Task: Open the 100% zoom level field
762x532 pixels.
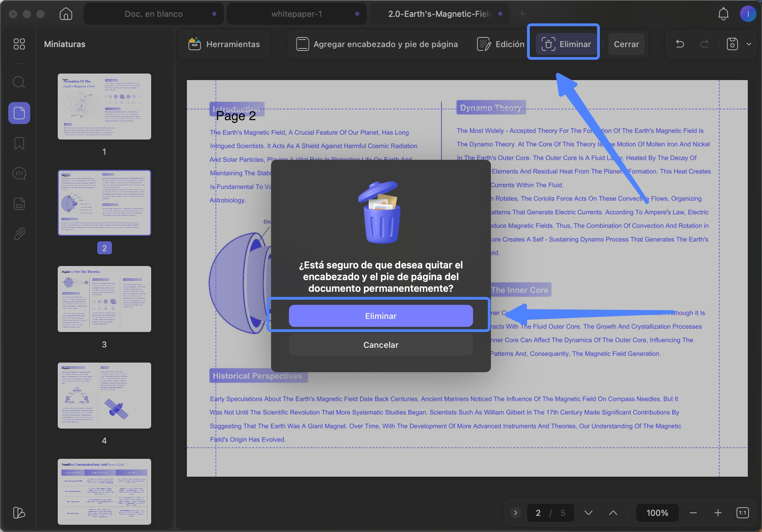Action: 657,513
